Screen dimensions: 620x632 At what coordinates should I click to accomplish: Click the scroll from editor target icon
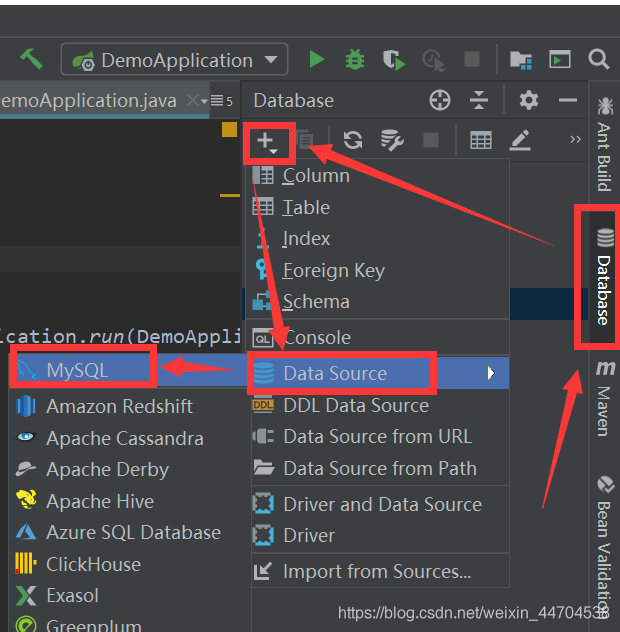[440, 100]
